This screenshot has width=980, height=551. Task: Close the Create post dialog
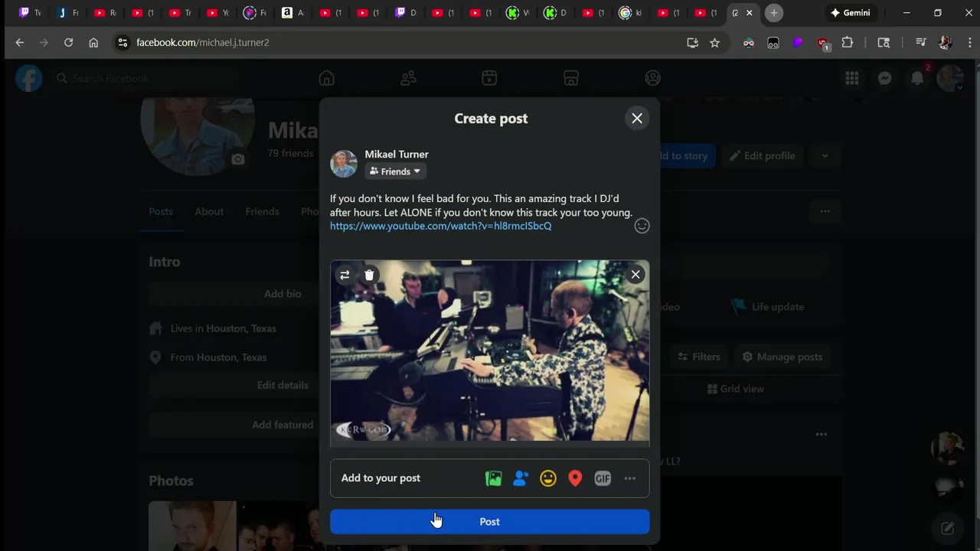coord(637,119)
